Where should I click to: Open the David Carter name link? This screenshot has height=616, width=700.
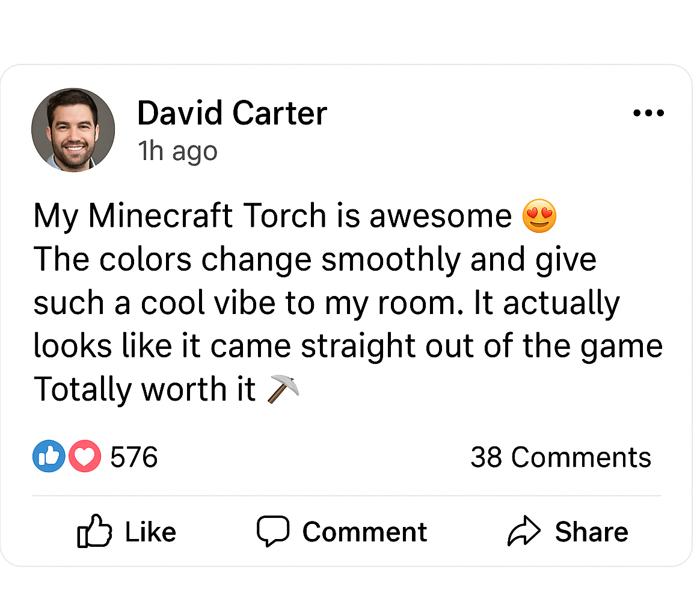pyautogui.click(x=232, y=113)
